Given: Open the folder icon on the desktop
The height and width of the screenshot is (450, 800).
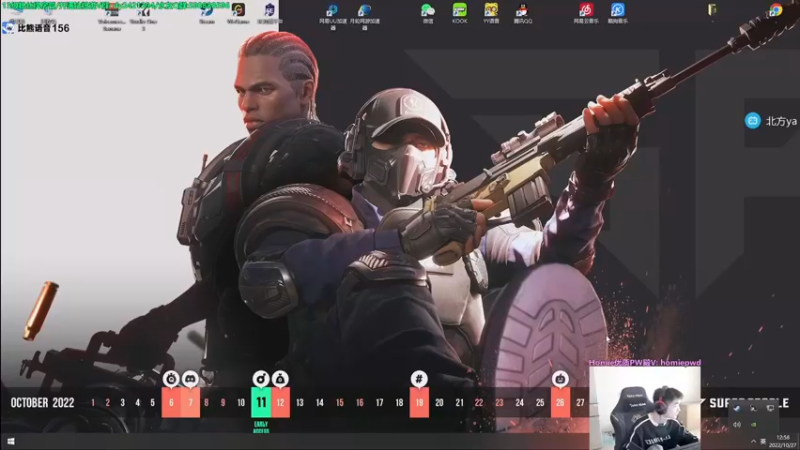Looking at the screenshot, I should click(x=712, y=10).
